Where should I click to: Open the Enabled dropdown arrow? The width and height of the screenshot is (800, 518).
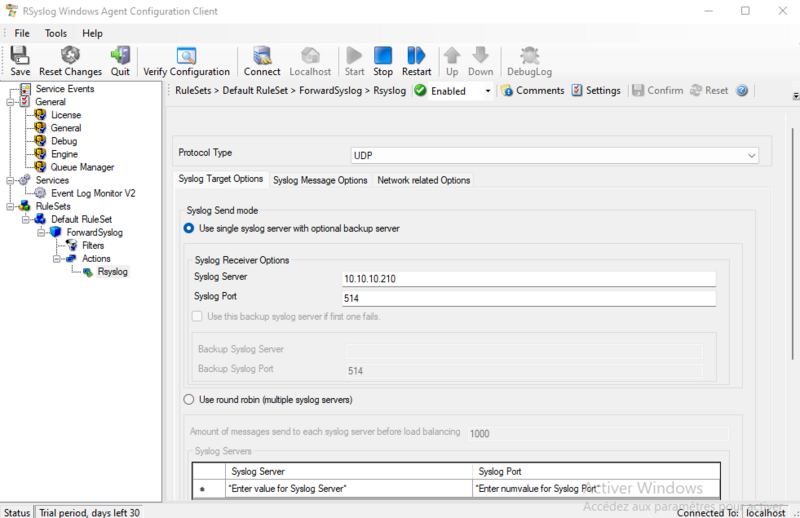click(488, 91)
